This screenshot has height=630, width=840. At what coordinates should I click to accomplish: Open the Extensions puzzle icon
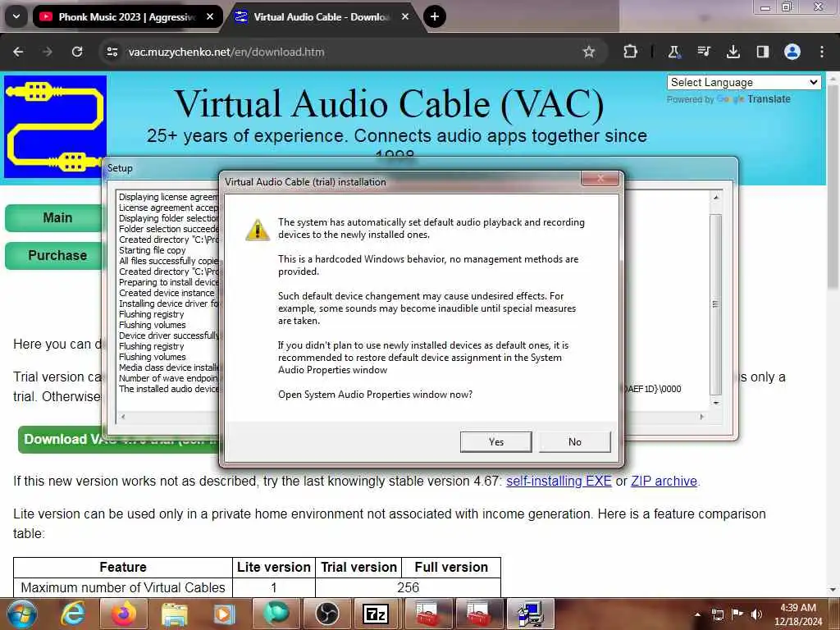631,52
